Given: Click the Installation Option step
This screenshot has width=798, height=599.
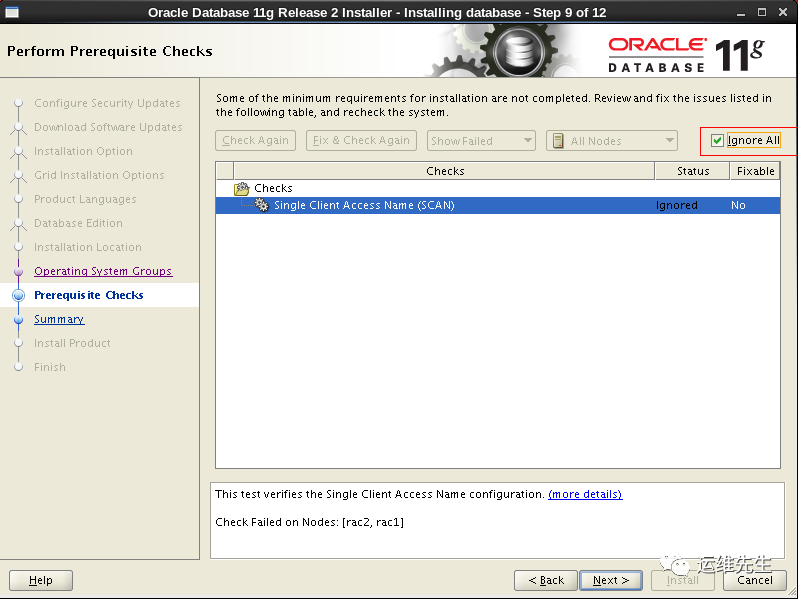Looking at the screenshot, I should [83, 151].
